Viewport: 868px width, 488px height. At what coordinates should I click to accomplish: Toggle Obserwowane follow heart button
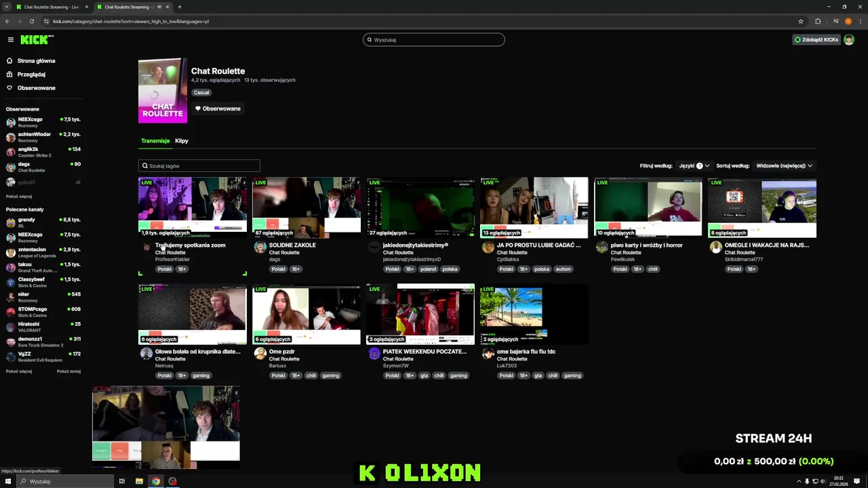coord(218,108)
